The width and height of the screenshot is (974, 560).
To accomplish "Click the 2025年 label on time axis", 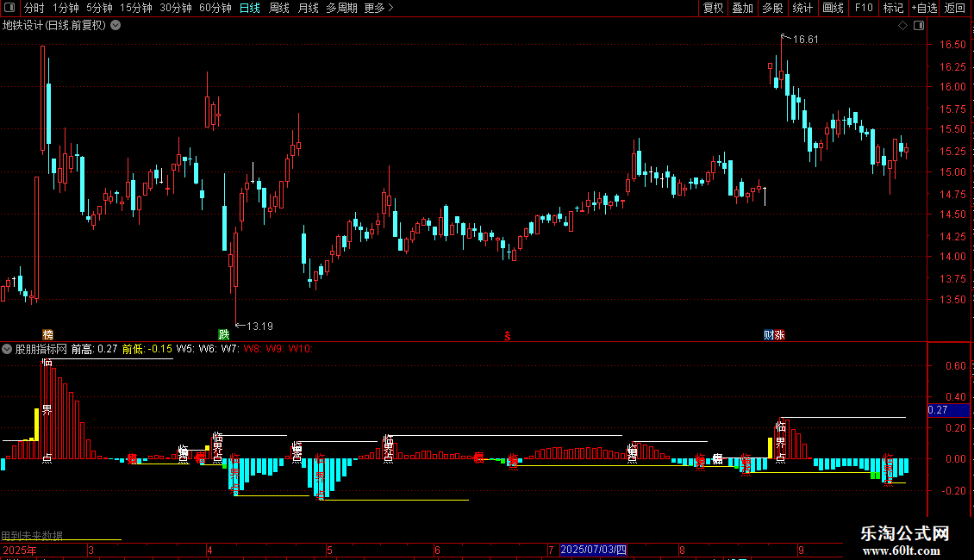I will coord(20,550).
